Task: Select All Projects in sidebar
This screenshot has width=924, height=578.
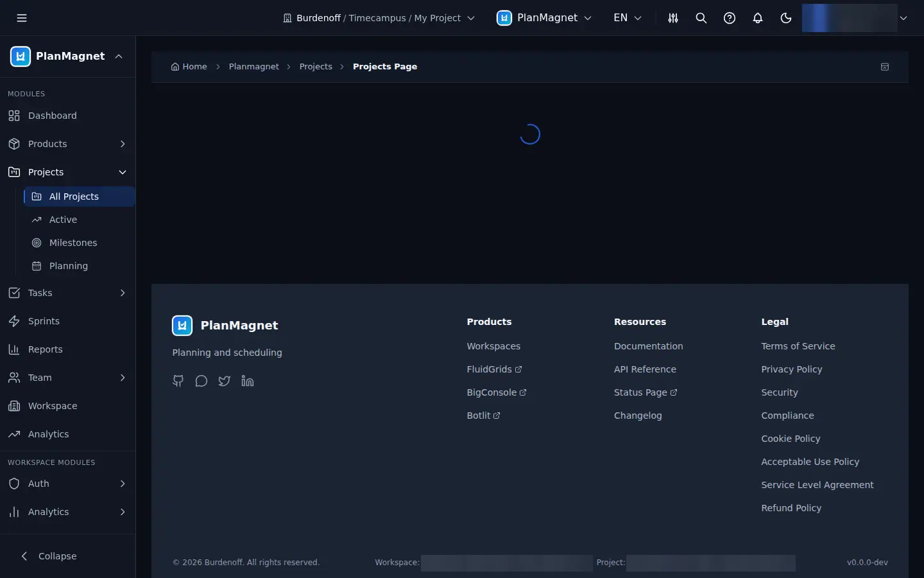Action: (79, 197)
